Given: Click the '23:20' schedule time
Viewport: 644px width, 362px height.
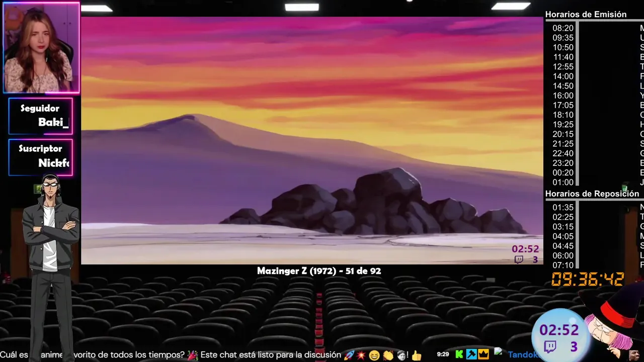Looking at the screenshot, I should [x=563, y=163].
